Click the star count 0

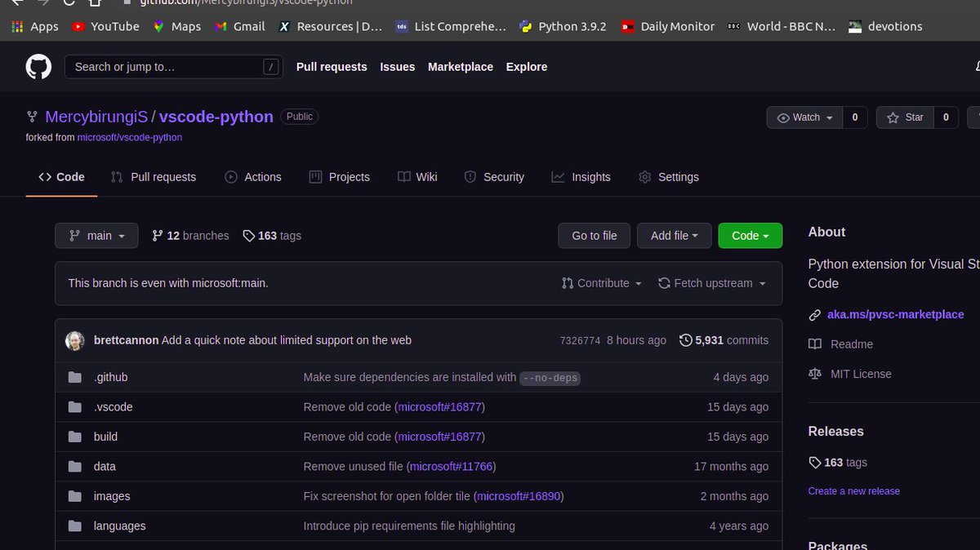click(x=946, y=118)
